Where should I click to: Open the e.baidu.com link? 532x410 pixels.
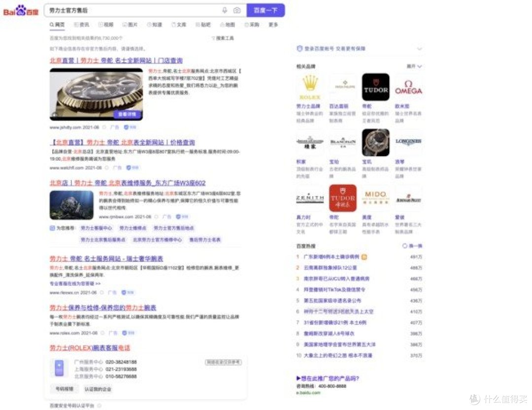[x=308, y=393]
